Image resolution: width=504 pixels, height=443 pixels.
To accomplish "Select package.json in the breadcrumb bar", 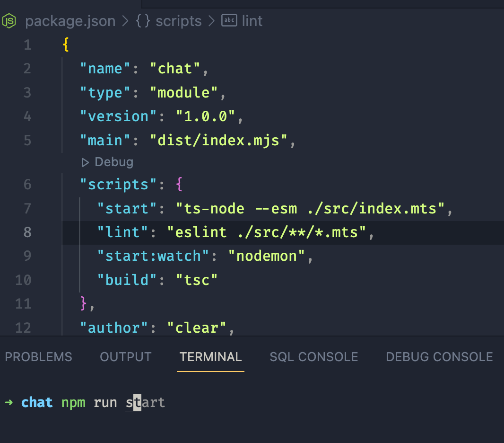I will (x=70, y=20).
